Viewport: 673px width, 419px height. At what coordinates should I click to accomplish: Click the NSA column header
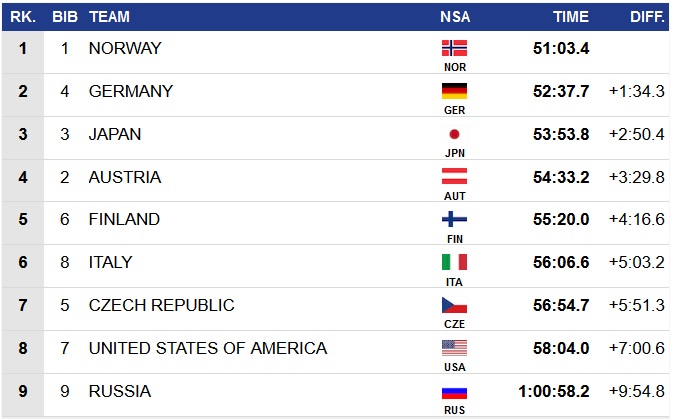(x=454, y=17)
